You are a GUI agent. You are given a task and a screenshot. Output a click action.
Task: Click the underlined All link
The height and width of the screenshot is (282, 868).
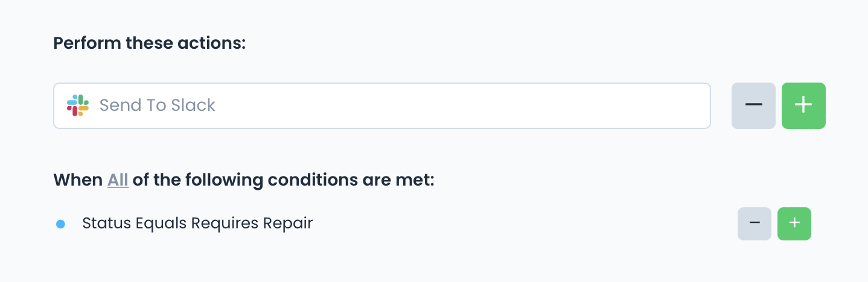point(118,180)
